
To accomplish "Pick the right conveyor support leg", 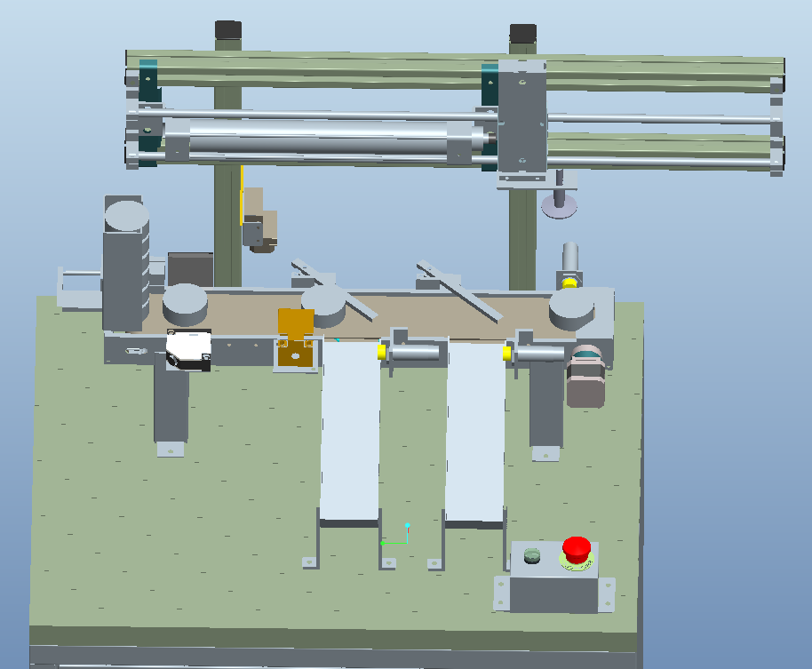I will (546, 404).
